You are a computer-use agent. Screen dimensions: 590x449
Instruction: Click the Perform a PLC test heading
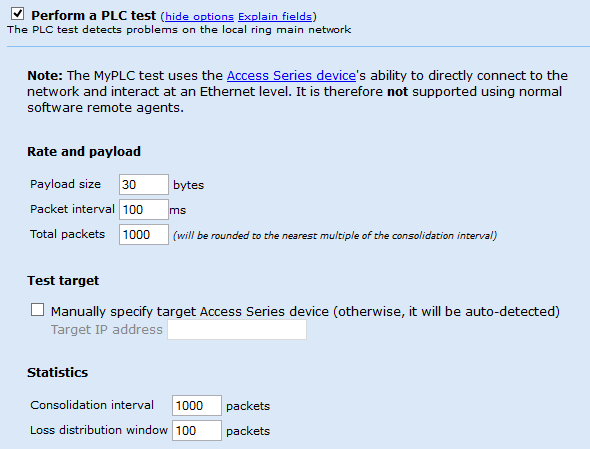click(93, 16)
